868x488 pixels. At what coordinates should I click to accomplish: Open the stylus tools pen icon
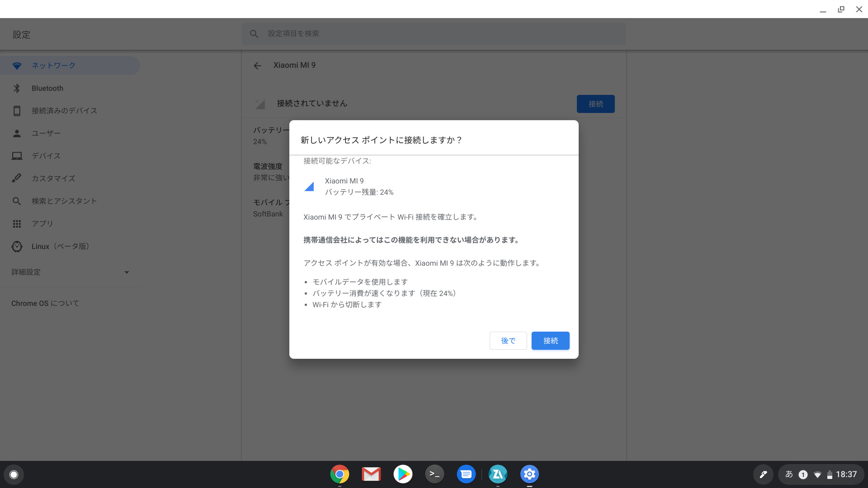(763, 474)
